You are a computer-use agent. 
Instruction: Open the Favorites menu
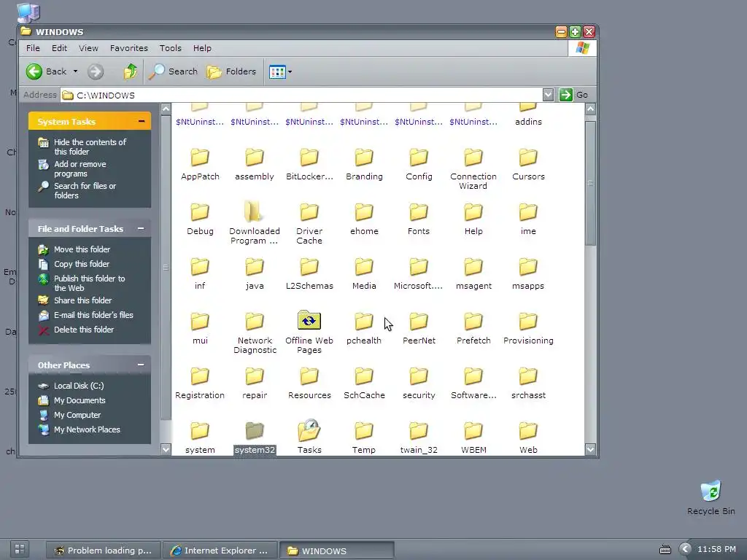[128, 48]
